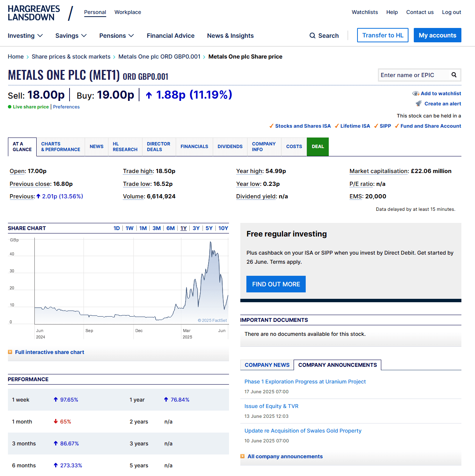Expand the Savings dropdown menu
This screenshot has height=476, width=475.
[71, 36]
